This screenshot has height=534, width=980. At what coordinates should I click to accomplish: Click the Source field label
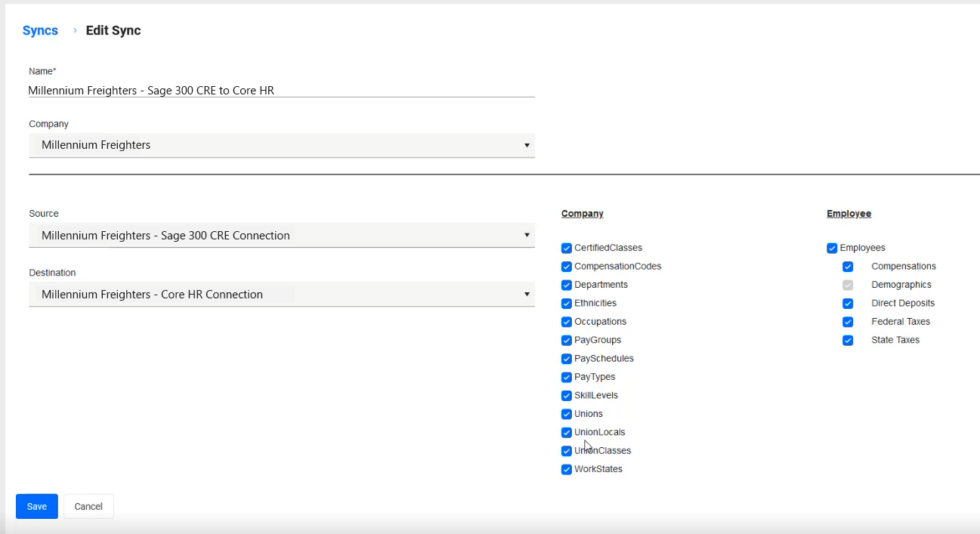tap(44, 214)
